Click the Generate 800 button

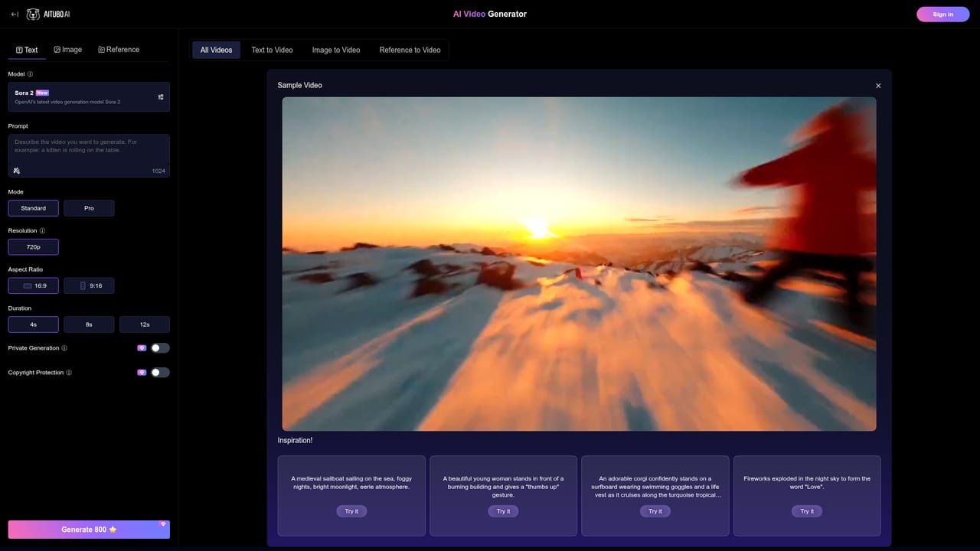coord(89,530)
